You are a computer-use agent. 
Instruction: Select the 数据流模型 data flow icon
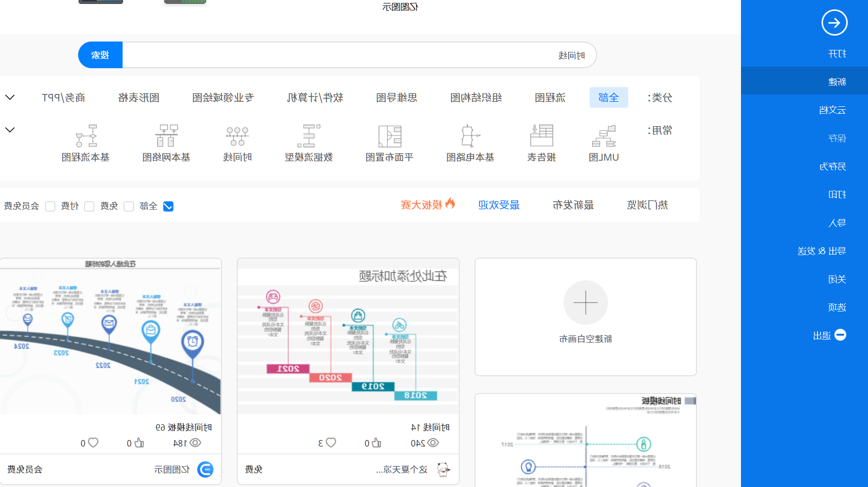[x=309, y=136]
